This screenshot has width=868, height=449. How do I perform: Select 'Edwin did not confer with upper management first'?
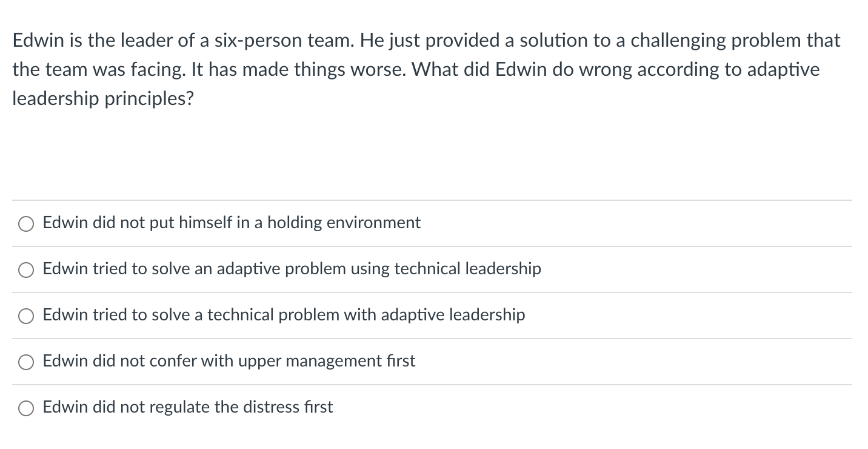25,362
